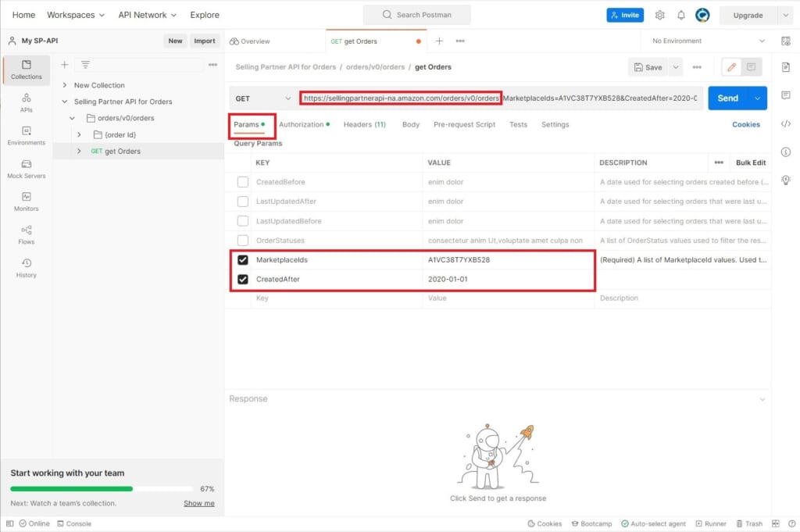
Task: Open the Workspaces dropdown menu
Action: [76, 15]
